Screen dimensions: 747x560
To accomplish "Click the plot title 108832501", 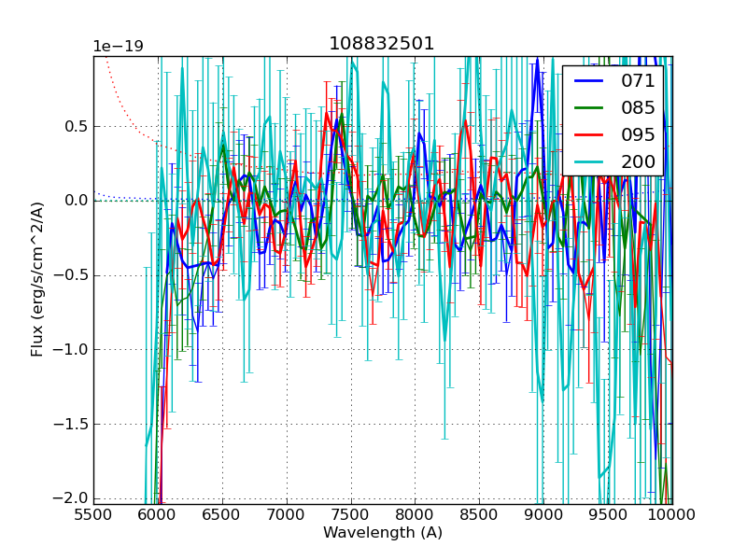I will tap(382, 44).
